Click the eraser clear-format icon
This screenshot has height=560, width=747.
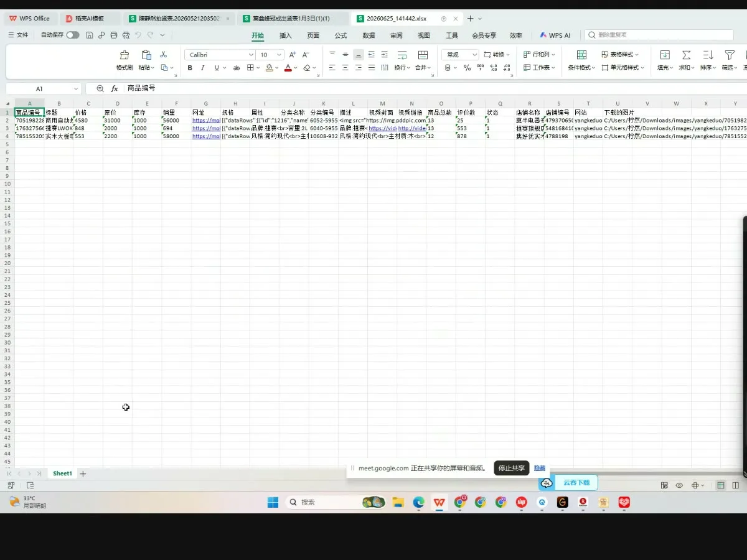coord(307,68)
